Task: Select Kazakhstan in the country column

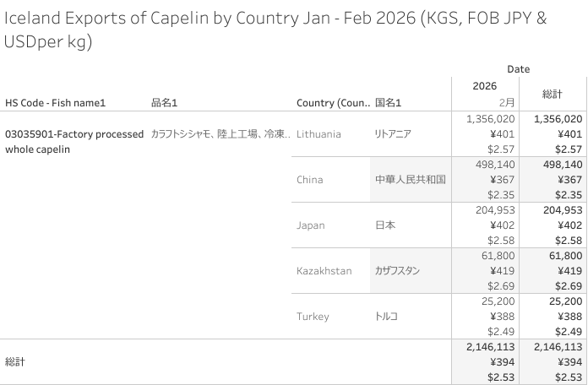Action: (x=324, y=271)
